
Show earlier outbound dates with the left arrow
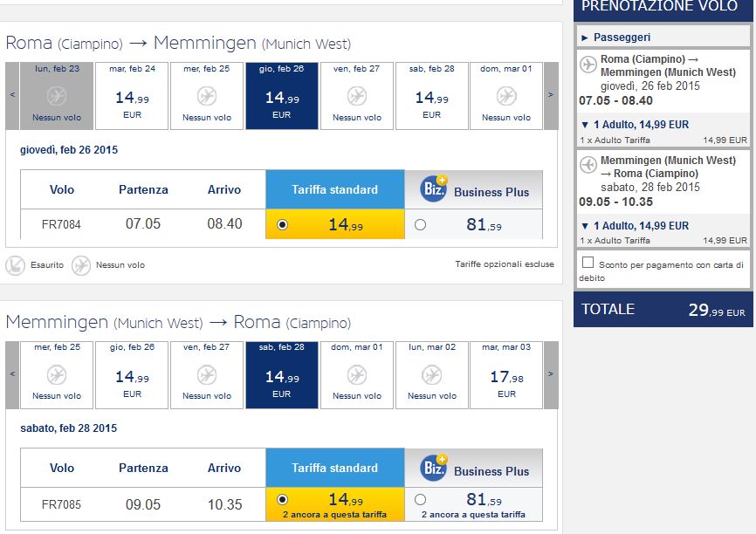(12, 95)
